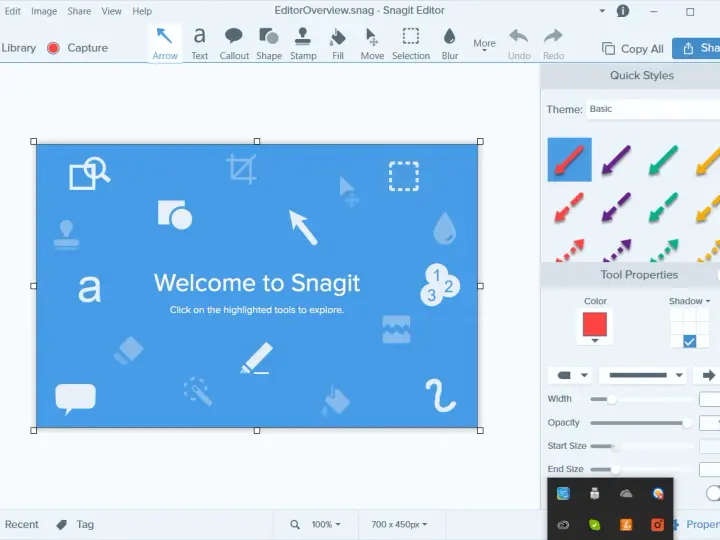This screenshot has height=540, width=720.
Task: Click the Opacity slider
Action: 641,423
